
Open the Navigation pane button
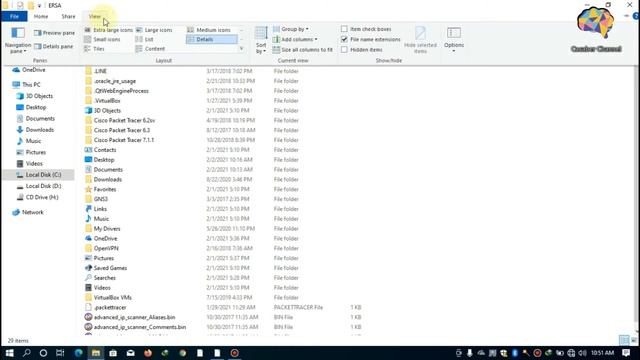coord(18,40)
